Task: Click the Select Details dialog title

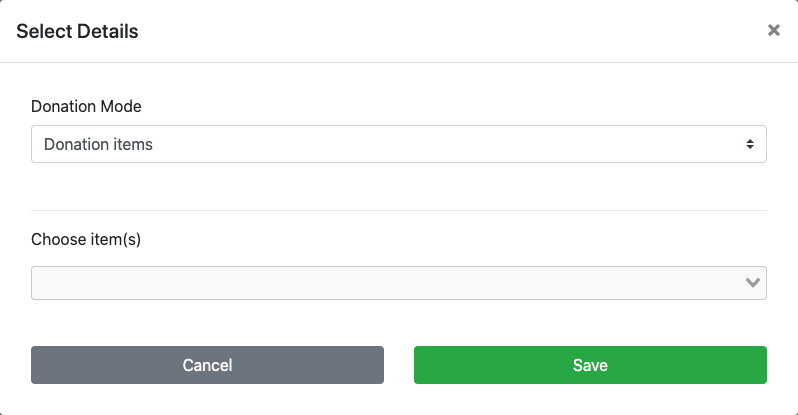Action: tap(77, 32)
